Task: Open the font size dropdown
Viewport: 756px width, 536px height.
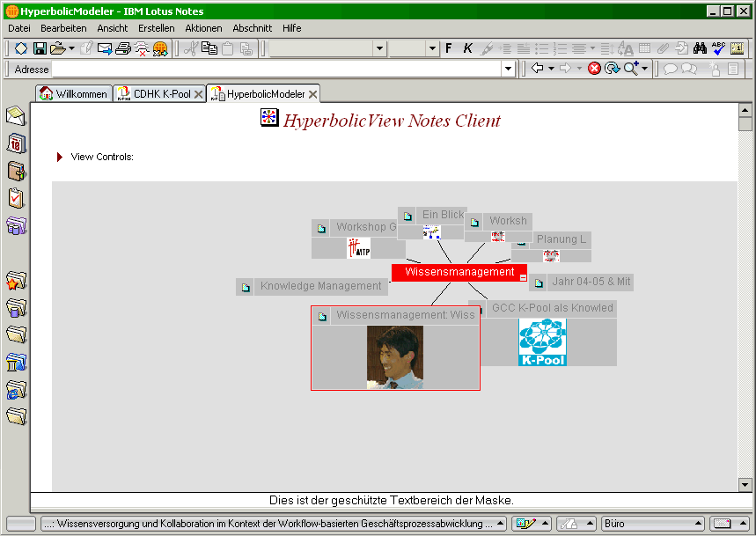Action: 432,48
